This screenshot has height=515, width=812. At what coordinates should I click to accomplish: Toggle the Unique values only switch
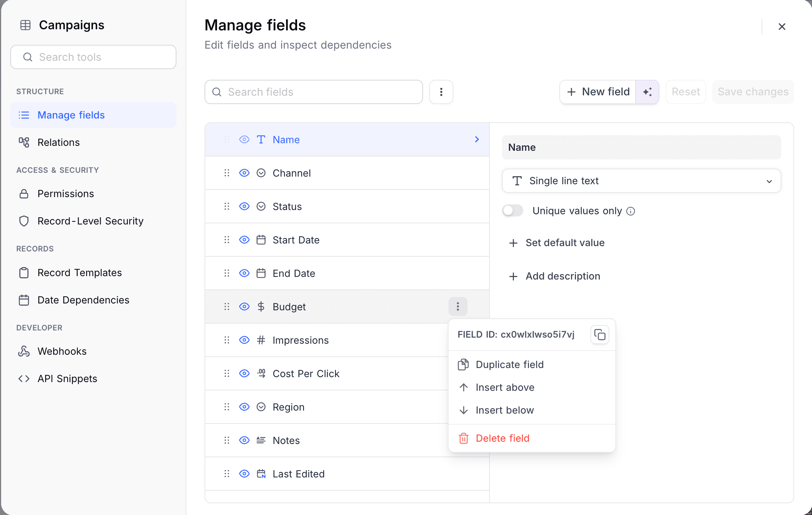point(513,210)
